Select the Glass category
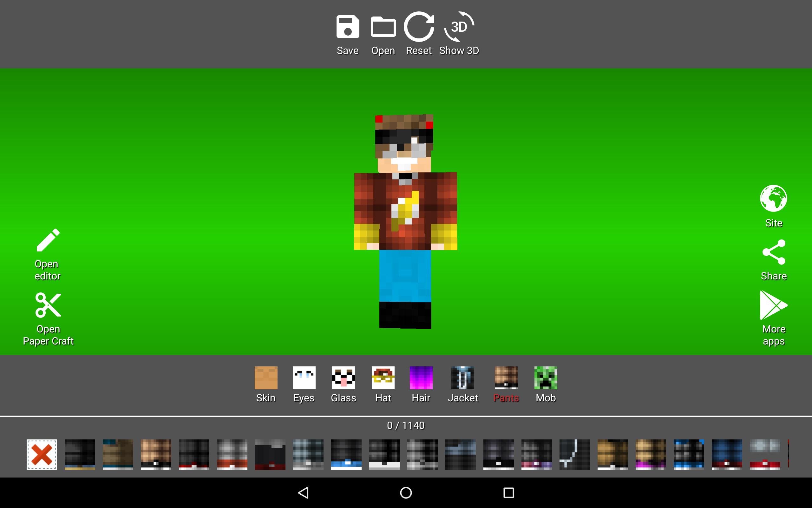 click(343, 385)
